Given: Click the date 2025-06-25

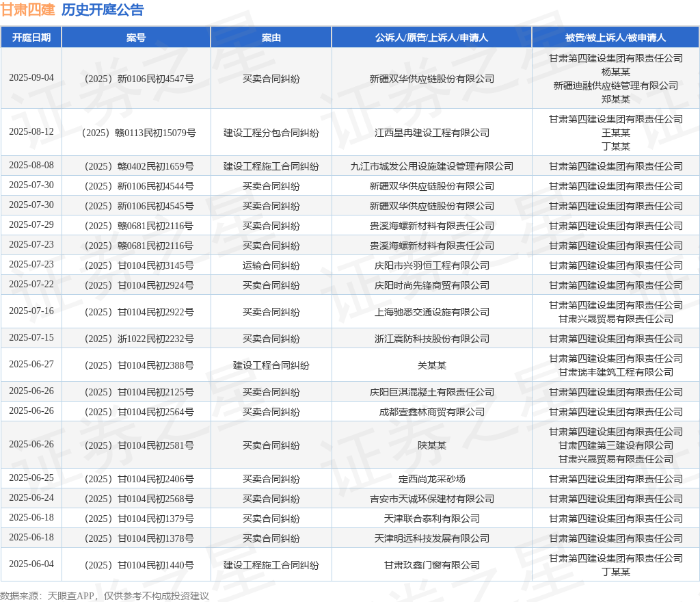Looking at the screenshot, I should point(31,478).
